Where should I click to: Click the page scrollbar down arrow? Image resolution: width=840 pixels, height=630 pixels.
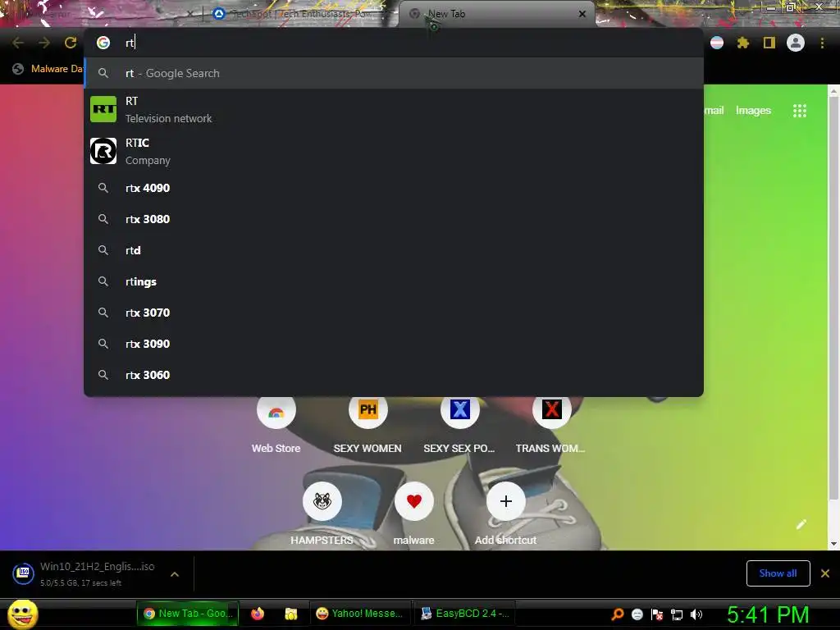(x=833, y=544)
